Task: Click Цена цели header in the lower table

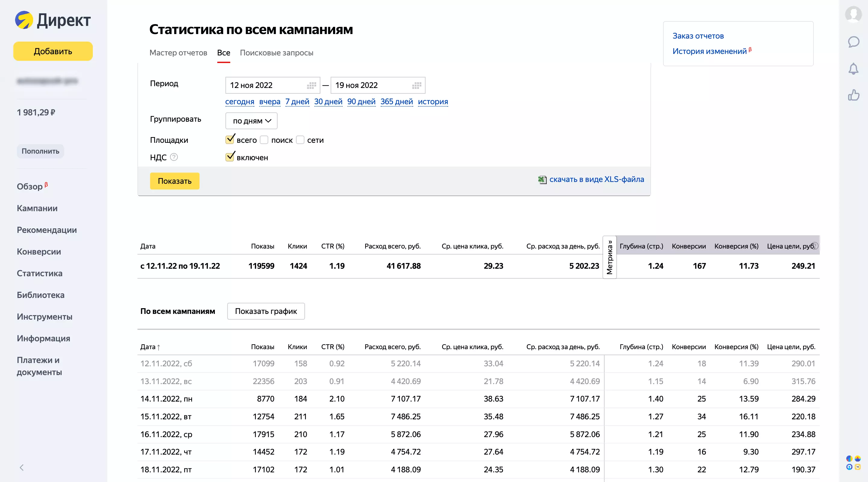Action: tap(791, 347)
